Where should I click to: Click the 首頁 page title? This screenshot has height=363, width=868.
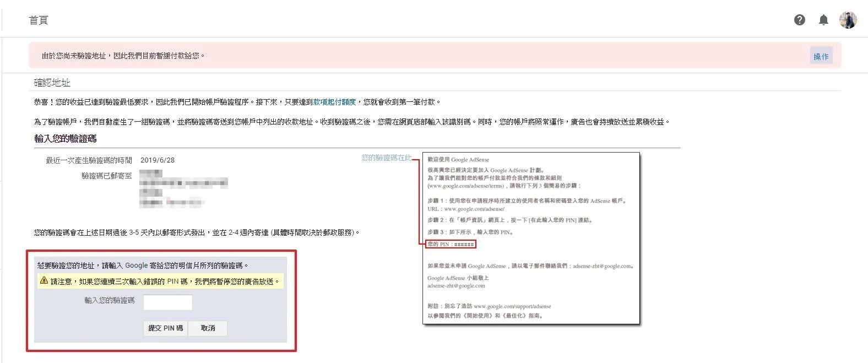[x=39, y=20]
